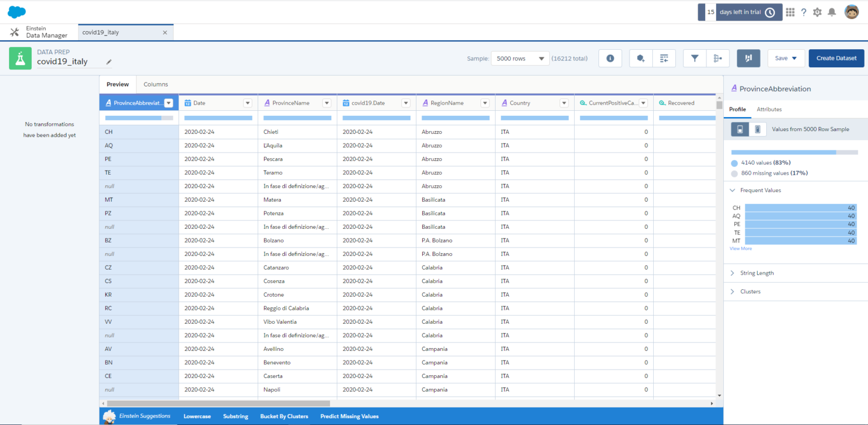Open the app launcher grid icon

(x=790, y=12)
